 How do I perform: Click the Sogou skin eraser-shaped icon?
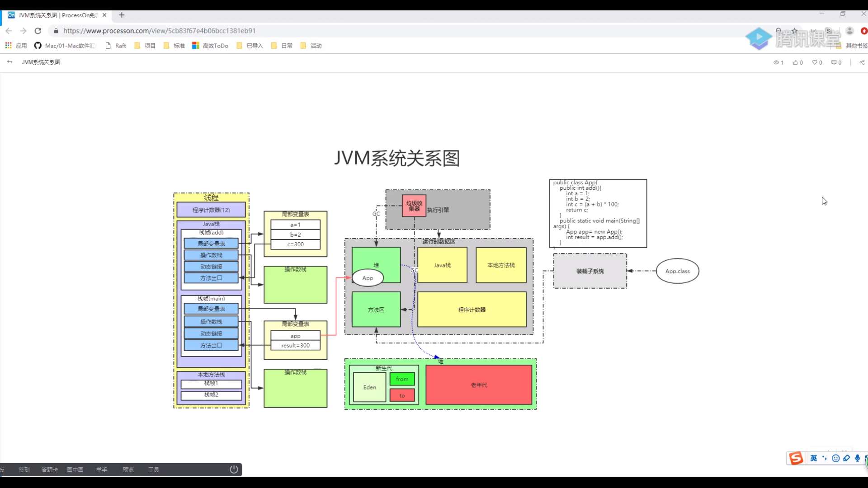pos(847,458)
